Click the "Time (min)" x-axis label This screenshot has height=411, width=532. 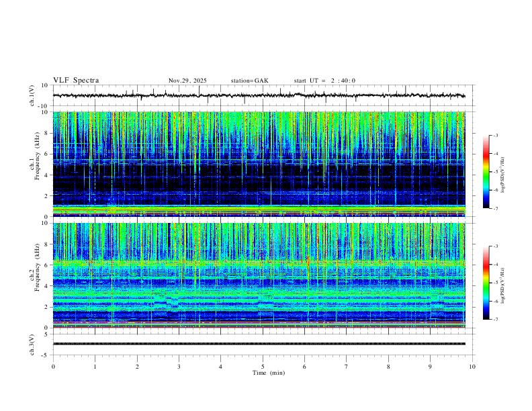click(269, 373)
